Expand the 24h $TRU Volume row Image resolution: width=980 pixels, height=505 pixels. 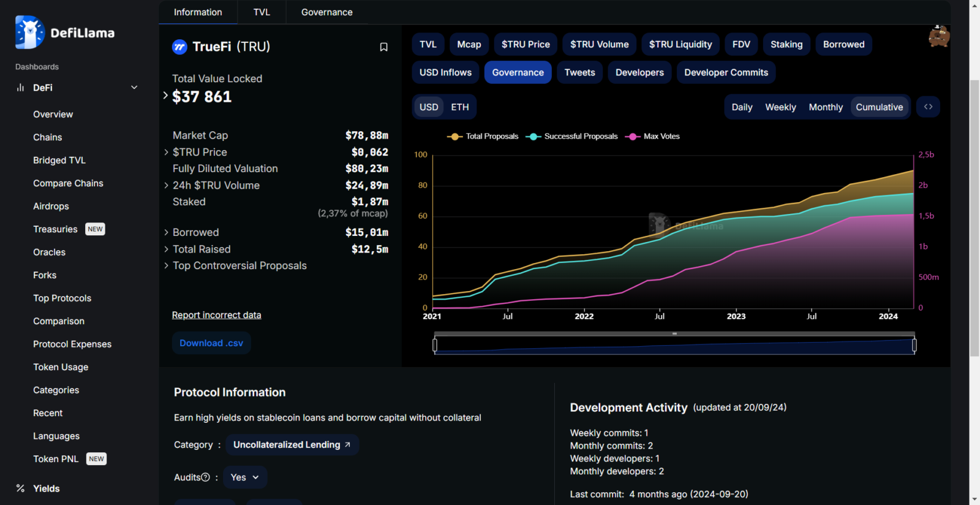pos(166,185)
